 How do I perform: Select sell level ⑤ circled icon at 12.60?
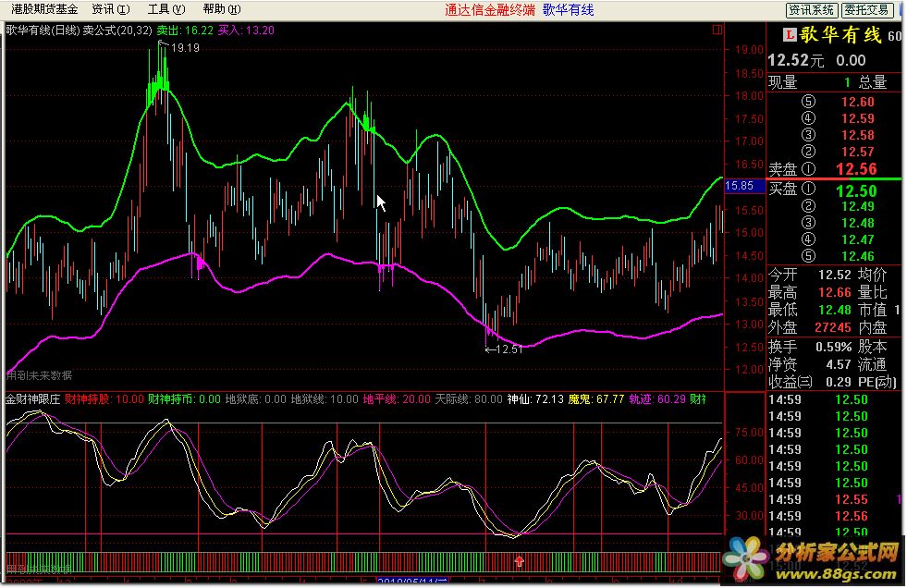pyautogui.click(x=808, y=102)
